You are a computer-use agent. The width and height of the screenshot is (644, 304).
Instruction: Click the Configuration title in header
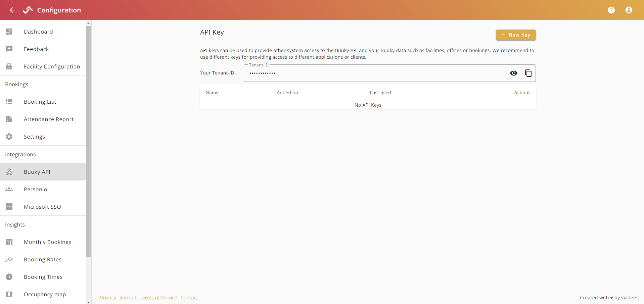[59, 10]
